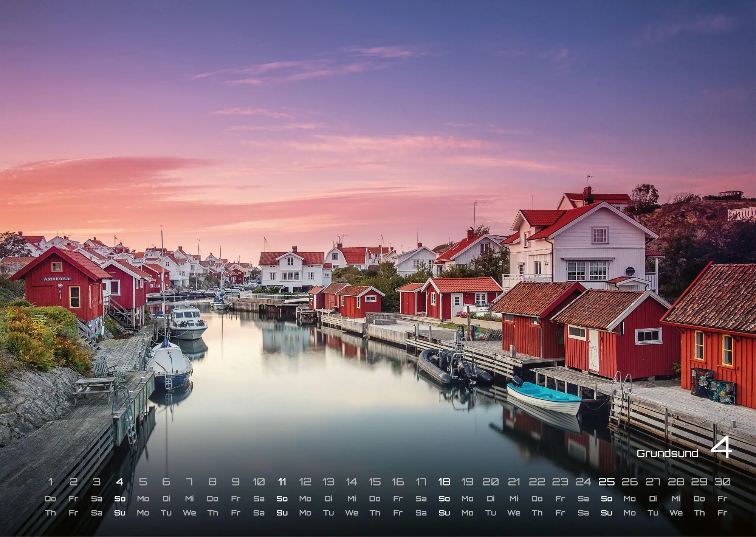The width and height of the screenshot is (756, 537).
Task: Click German weekday 'So' under date 11
Action: (282, 499)
